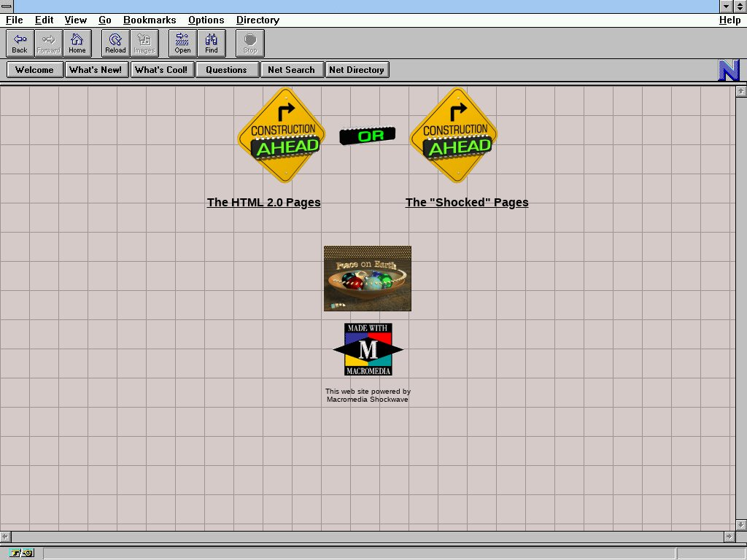Click the Peace on Earth thumbnail image
This screenshot has width=747, height=560.
tap(367, 279)
